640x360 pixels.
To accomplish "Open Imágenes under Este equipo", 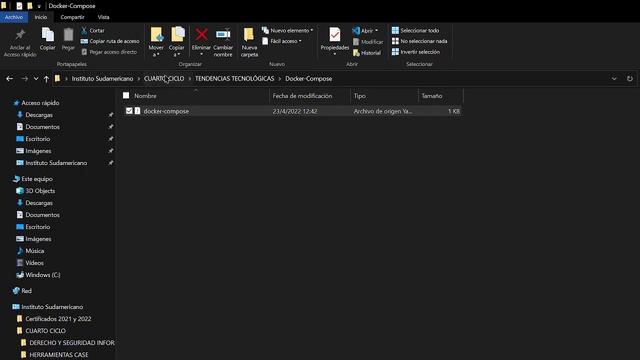I will tap(38, 239).
